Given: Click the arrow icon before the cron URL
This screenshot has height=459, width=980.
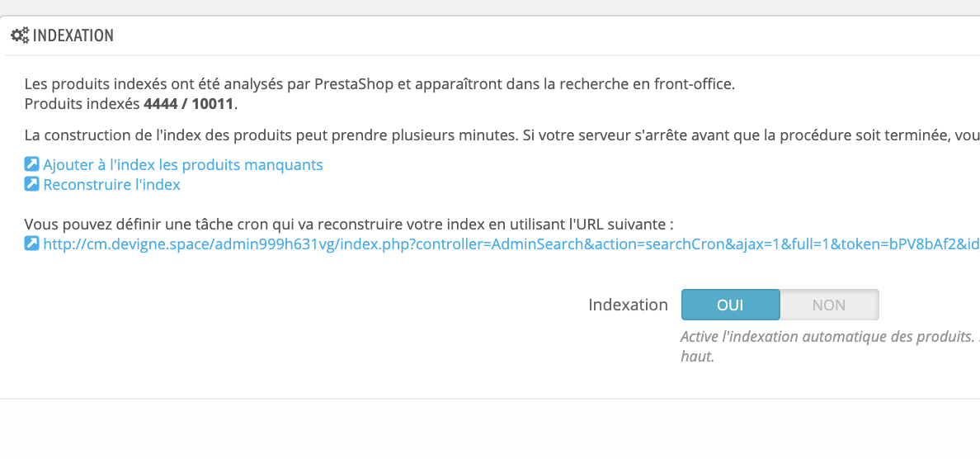Looking at the screenshot, I should click(31, 244).
